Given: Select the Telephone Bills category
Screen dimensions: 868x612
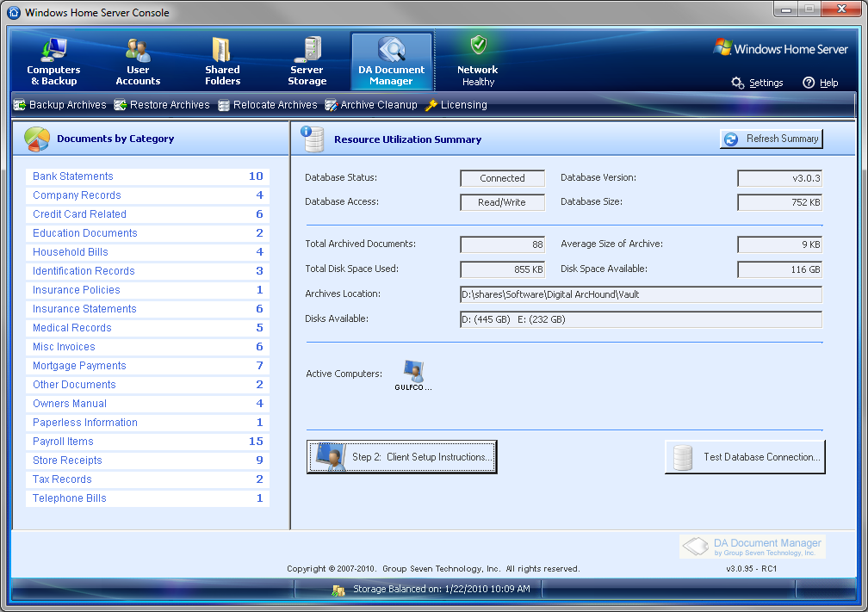Looking at the screenshot, I should click(x=148, y=498).
